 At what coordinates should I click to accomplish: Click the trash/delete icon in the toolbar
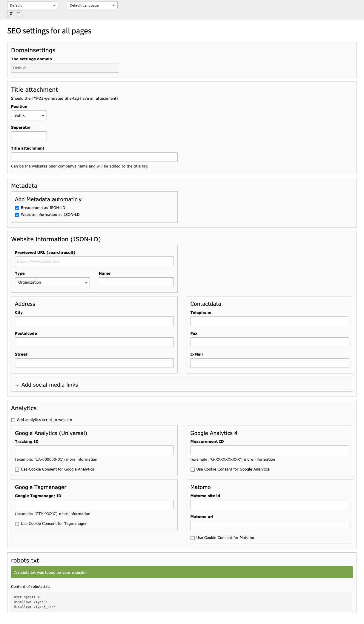click(x=18, y=14)
